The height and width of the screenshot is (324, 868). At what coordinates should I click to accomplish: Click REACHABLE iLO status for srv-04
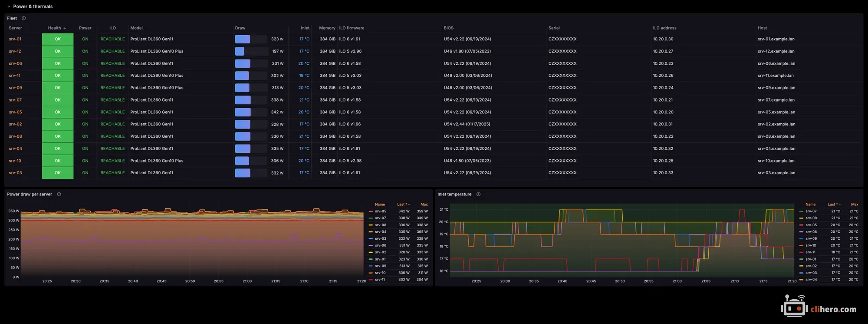pyautogui.click(x=112, y=149)
